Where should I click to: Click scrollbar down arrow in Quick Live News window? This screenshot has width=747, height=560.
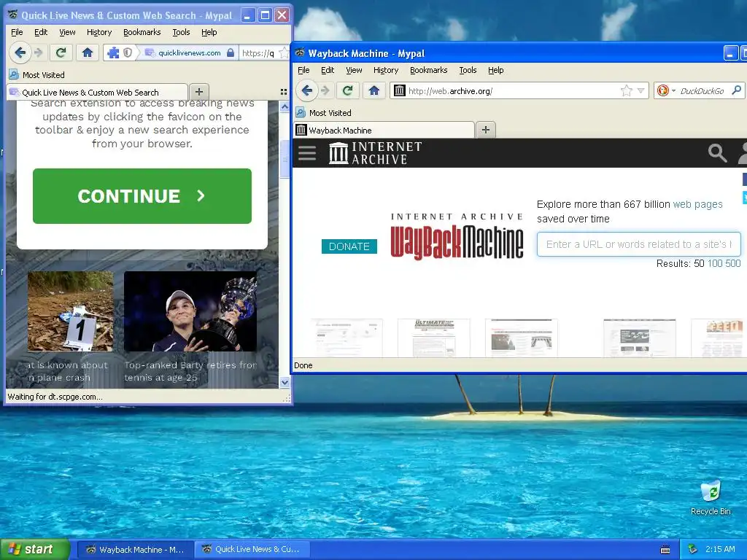pyautogui.click(x=285, y=382)
